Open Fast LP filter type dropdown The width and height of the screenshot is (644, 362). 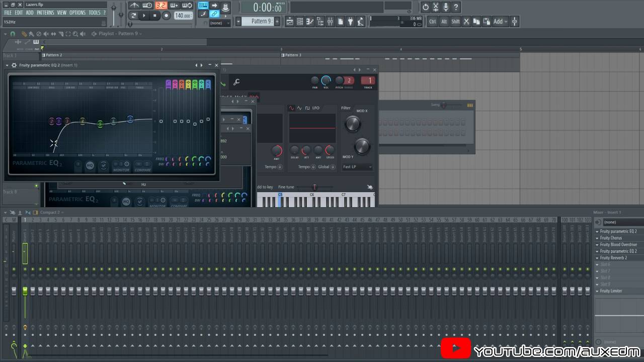point(357,167)
